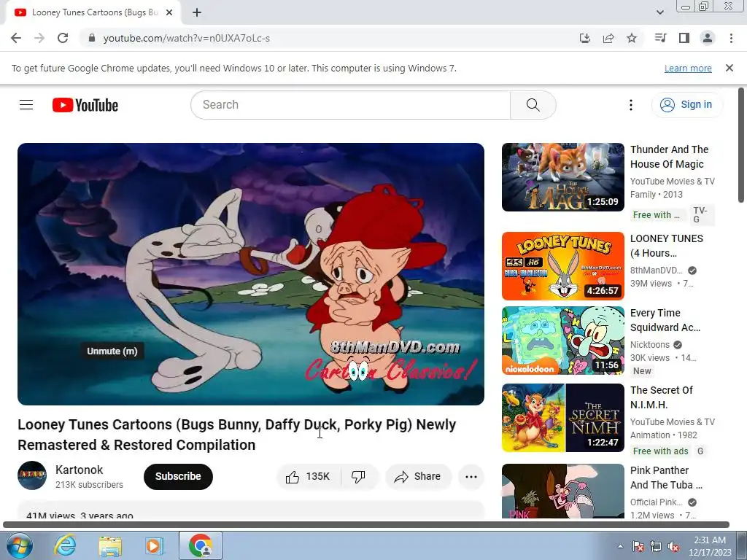Launch Internet Explorer from taskbar
The width and height of the screenshot is (747, 560).
66,545
